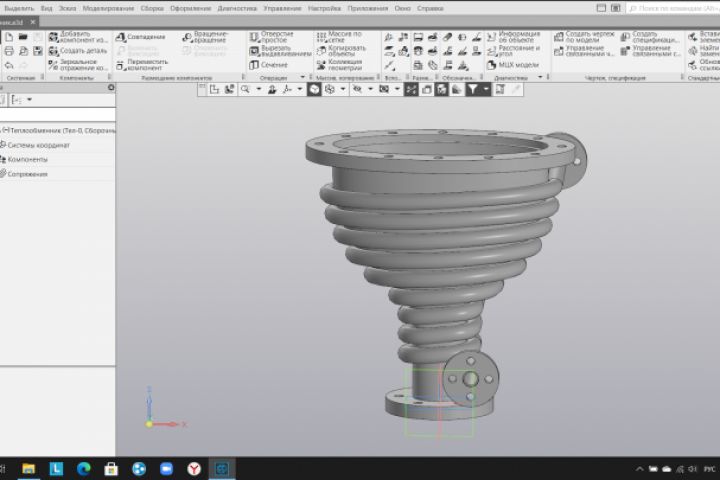Select Вращение-вращение mate tool
Screen dimensions: 720x480
[206, 37]
